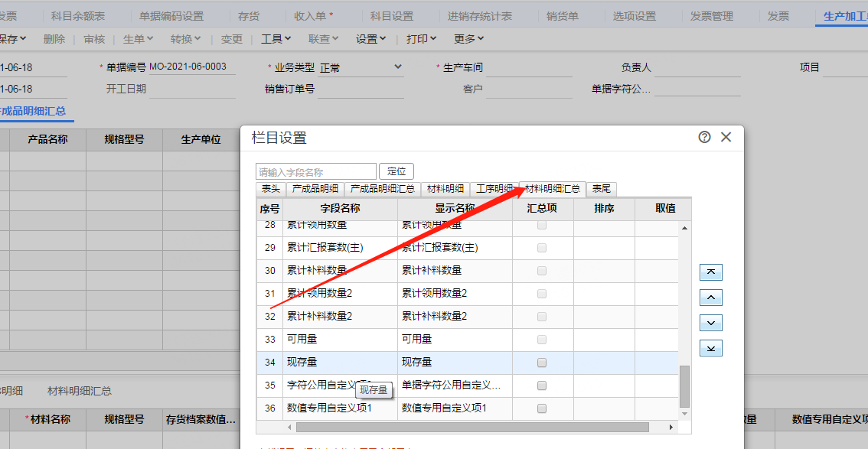The height and width of the screenshot is (449, 868).
Task: Toggle 汇总项 checkbox for row 28
Action: click(542, 225)
